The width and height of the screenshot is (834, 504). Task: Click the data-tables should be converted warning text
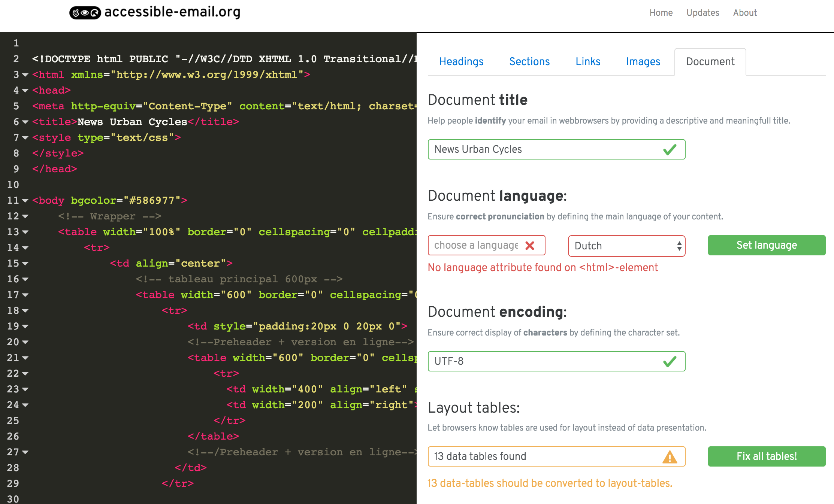pyautogui.click(x=550, y=483)
